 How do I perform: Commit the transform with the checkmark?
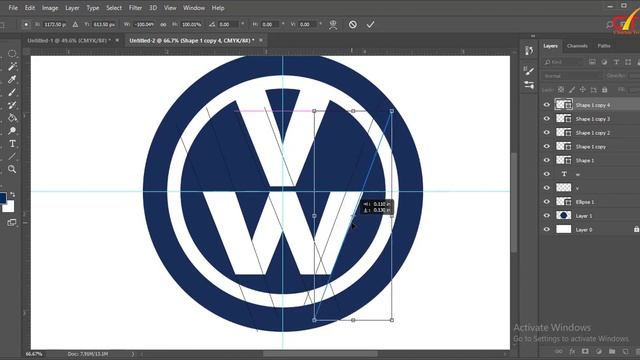click(x=370, y=24)
